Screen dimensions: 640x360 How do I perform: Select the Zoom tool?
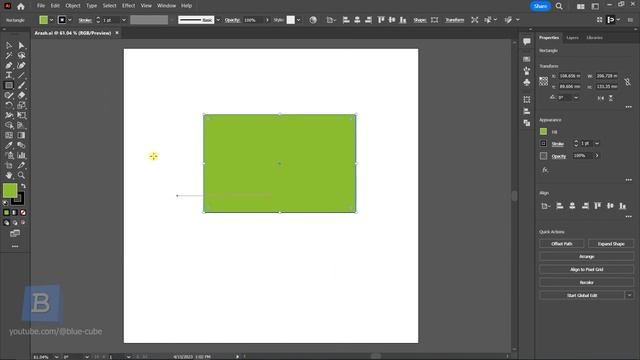(21, 175)
